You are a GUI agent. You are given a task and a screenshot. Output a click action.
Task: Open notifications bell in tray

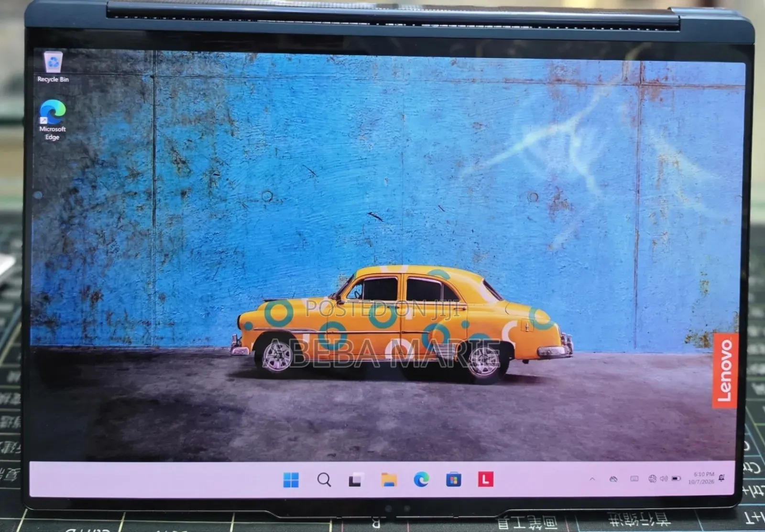coord(721,478)
